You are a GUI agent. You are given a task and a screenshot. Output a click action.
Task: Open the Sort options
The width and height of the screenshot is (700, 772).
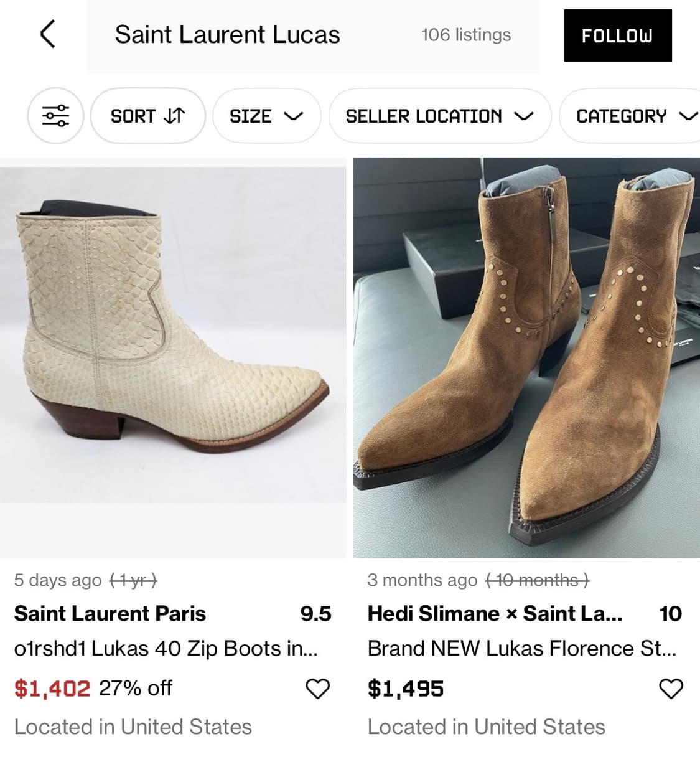147,116
